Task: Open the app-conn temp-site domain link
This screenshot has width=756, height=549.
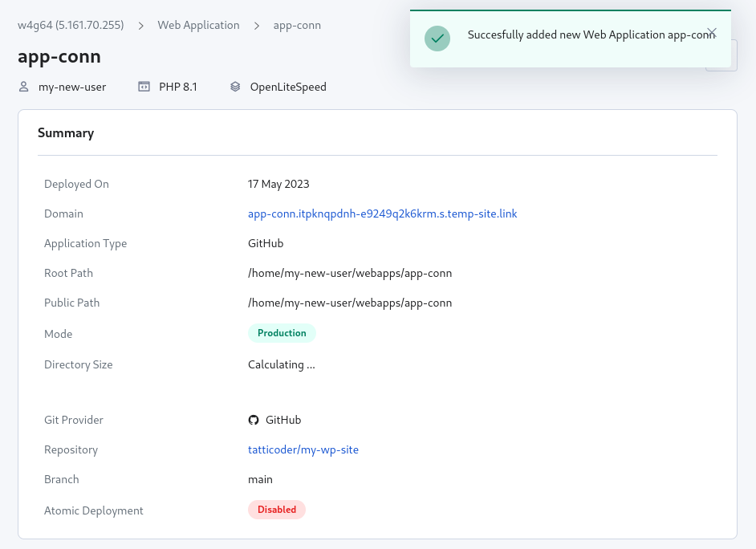Action: (x=382, y=213)
